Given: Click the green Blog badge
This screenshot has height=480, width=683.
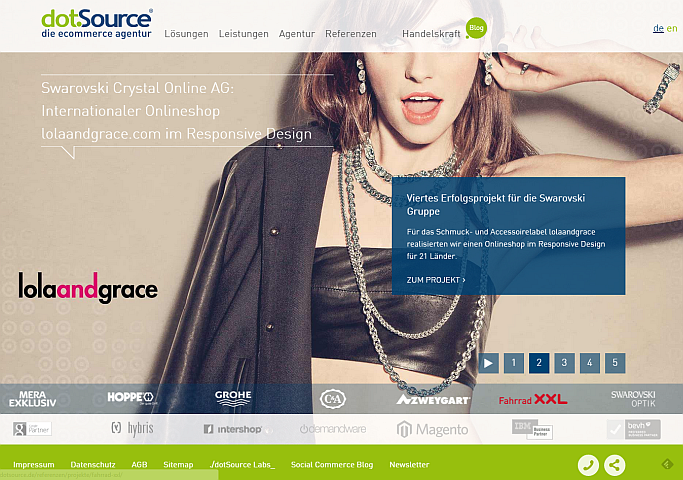Looking at the screenshot, I should [476, 28].
